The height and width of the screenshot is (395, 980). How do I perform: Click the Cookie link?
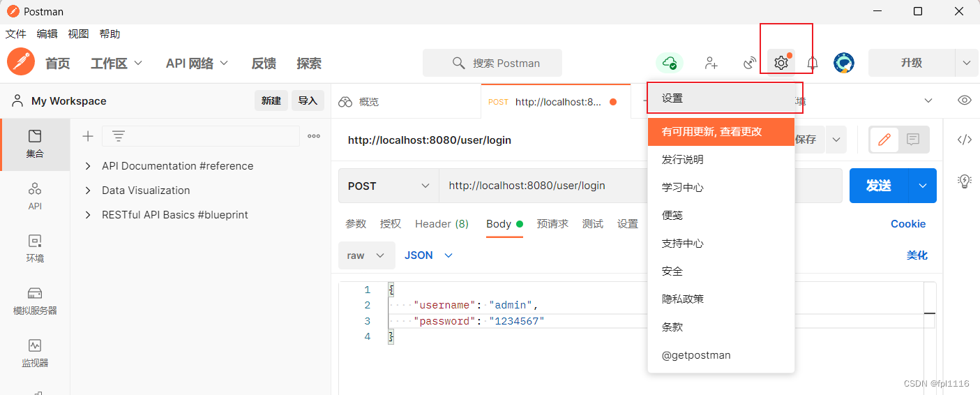[908, 224]
